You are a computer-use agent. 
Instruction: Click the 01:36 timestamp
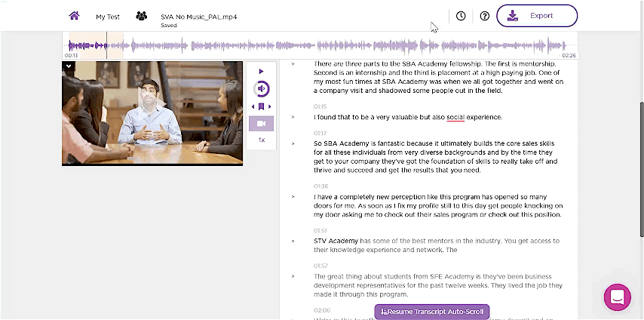[320, 186]
